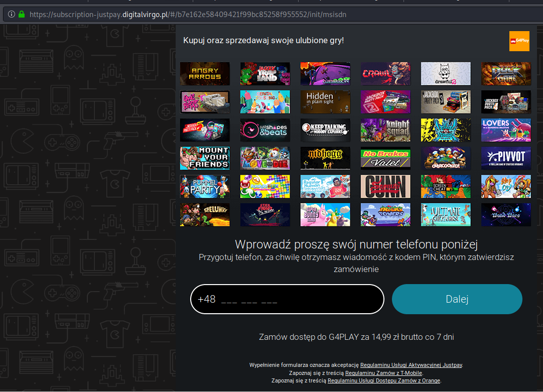Choose the Spelunky game thumbnail
The image size is (543, 392).
coord(205,214)
